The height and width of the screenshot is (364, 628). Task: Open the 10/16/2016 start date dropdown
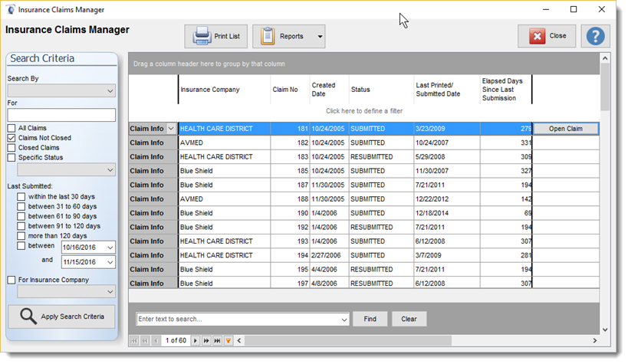point(110,248)
